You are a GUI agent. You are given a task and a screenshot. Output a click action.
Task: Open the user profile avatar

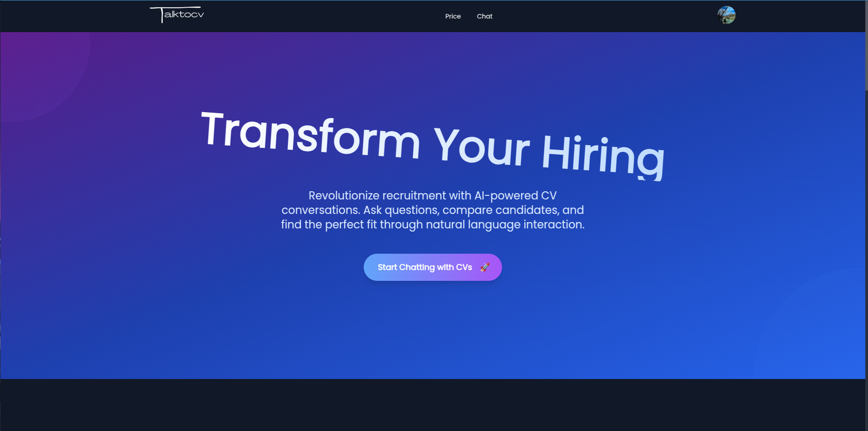(x=726, y=15)
